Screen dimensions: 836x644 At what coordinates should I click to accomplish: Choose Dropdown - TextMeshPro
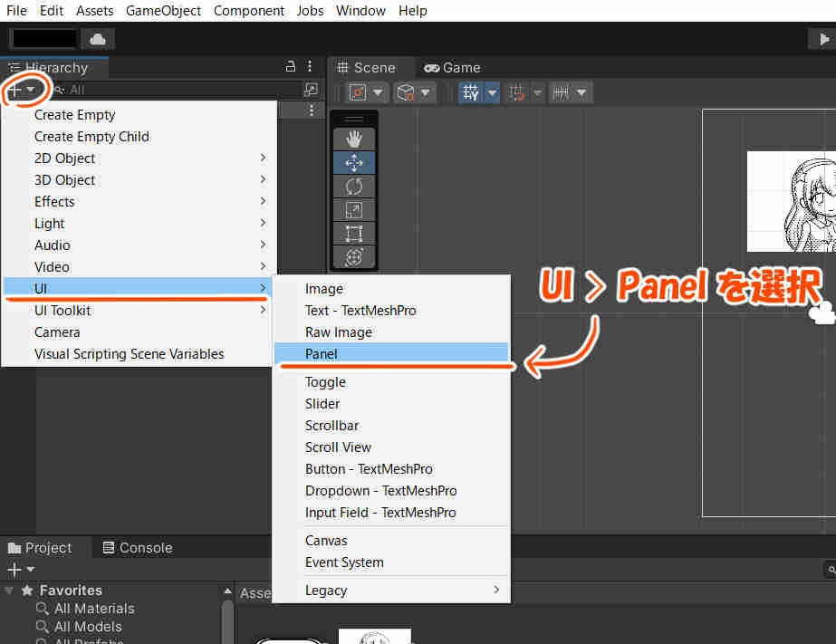pyautogui.click(x=392, y=490)
